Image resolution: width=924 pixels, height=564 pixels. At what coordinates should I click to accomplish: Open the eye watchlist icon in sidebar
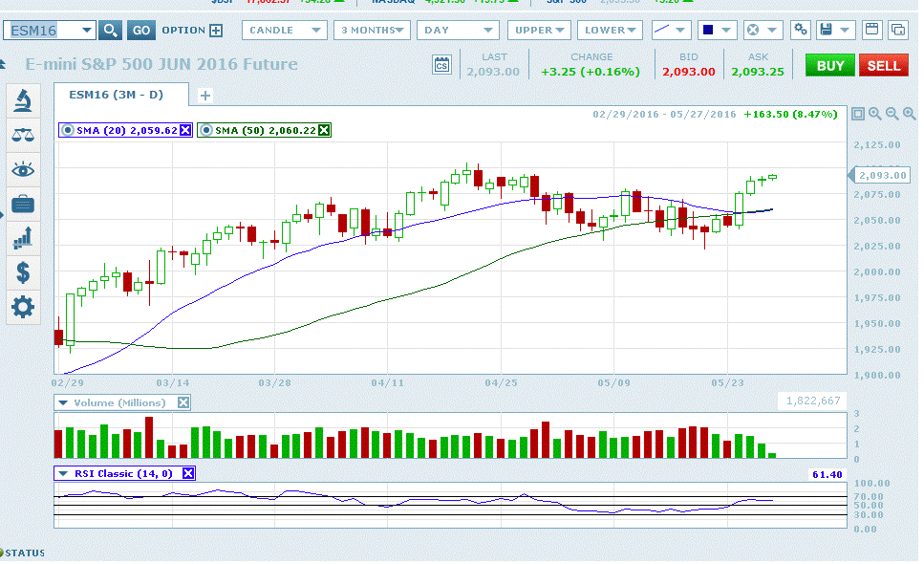coord(23,169)
